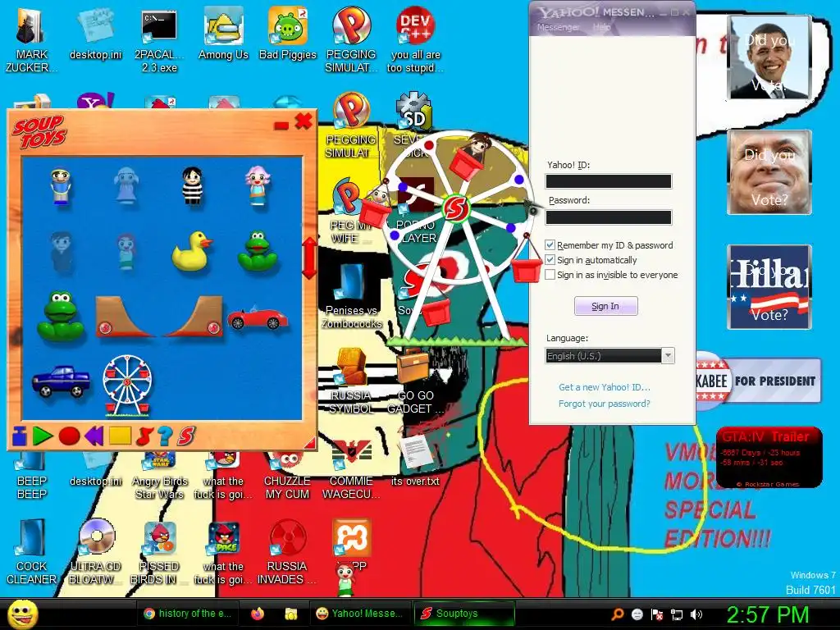
Task: Open the Bad Piggies desktop icon
Action: click(x=288, y=33)
